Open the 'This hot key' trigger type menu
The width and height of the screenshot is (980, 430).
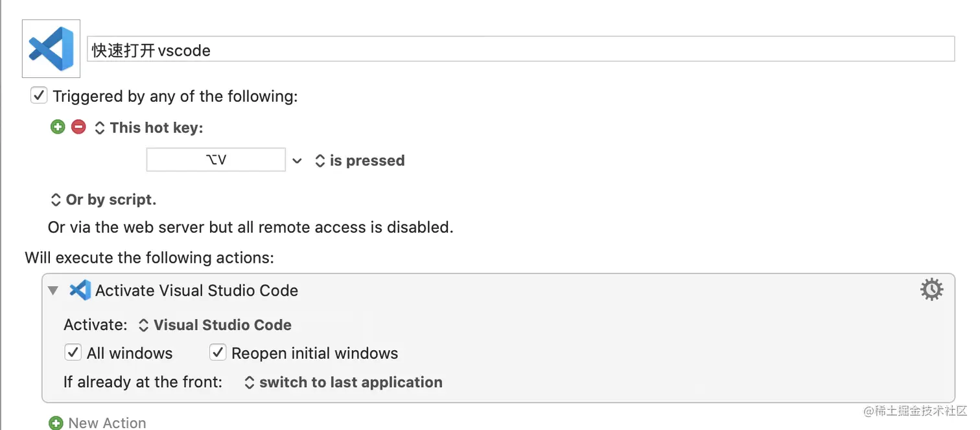pyautogui.click(x=149, y=128)
